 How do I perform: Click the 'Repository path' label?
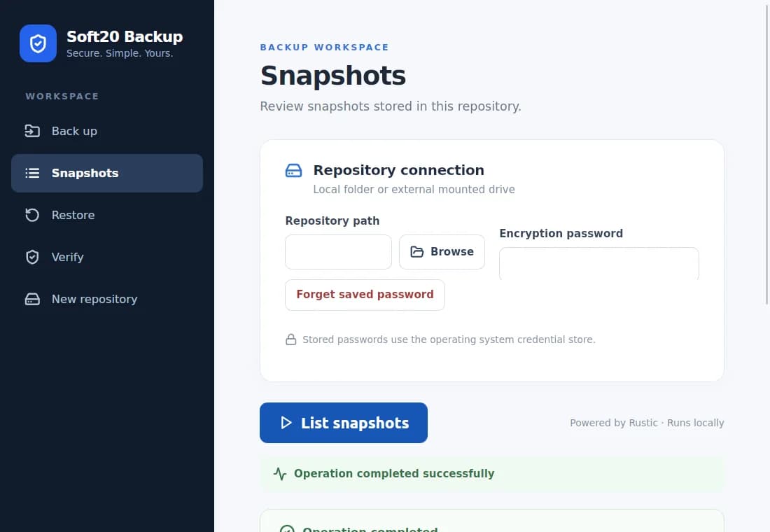(332, 221)
